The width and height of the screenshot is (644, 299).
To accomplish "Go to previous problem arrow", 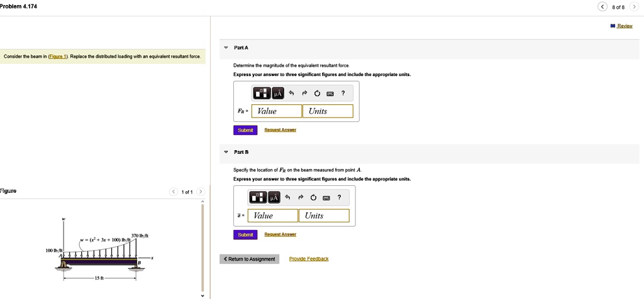I will point(603,7).
